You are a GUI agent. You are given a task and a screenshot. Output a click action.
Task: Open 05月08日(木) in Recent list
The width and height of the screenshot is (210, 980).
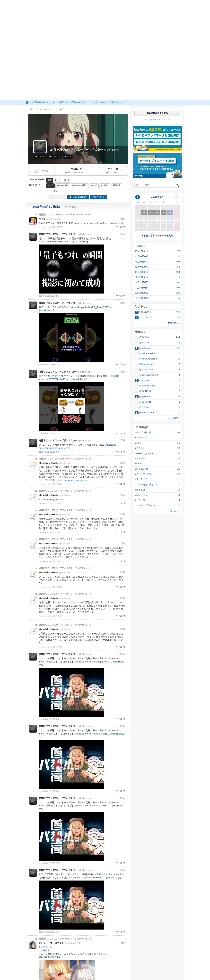[x=141, y=262]
